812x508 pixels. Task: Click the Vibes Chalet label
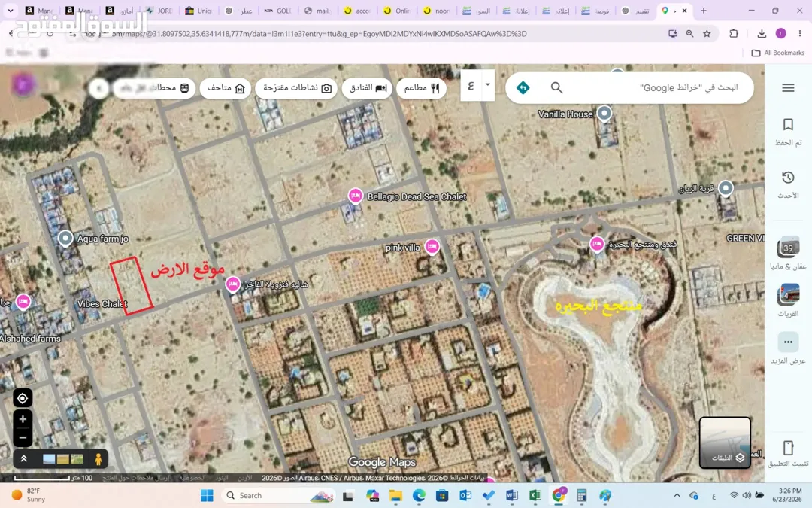pyautogui.click(x=102, y=304)
